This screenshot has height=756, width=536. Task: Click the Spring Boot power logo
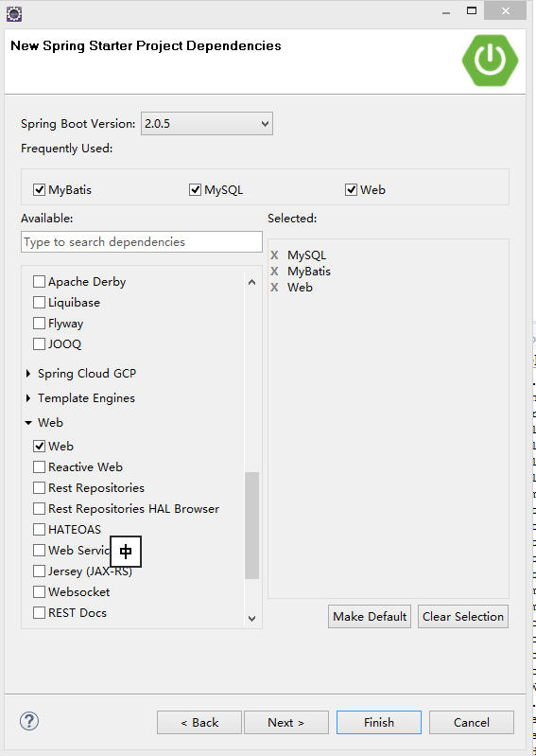point(491,61)
